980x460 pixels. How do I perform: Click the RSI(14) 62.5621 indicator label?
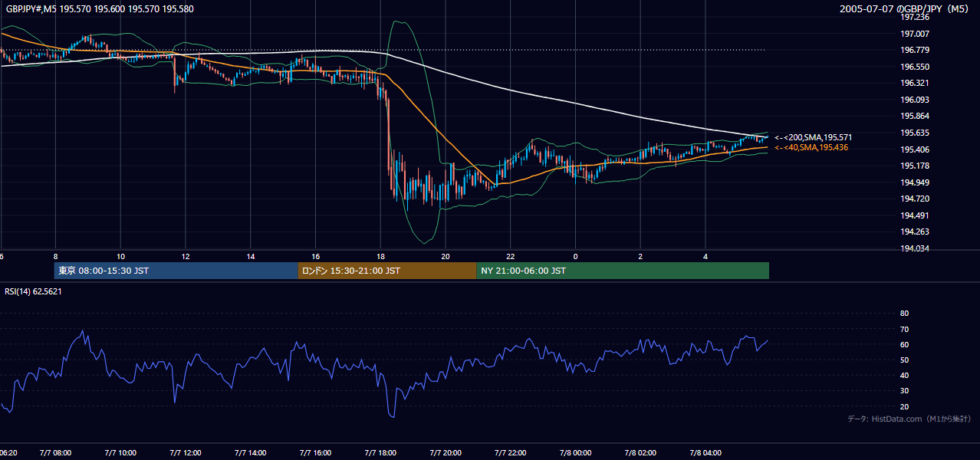click(33, 291)
